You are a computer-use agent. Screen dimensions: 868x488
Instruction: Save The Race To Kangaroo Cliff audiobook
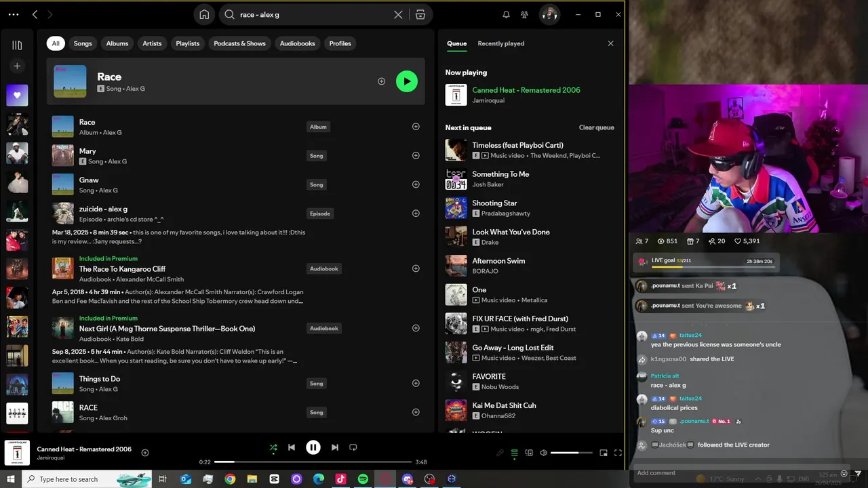416,268
